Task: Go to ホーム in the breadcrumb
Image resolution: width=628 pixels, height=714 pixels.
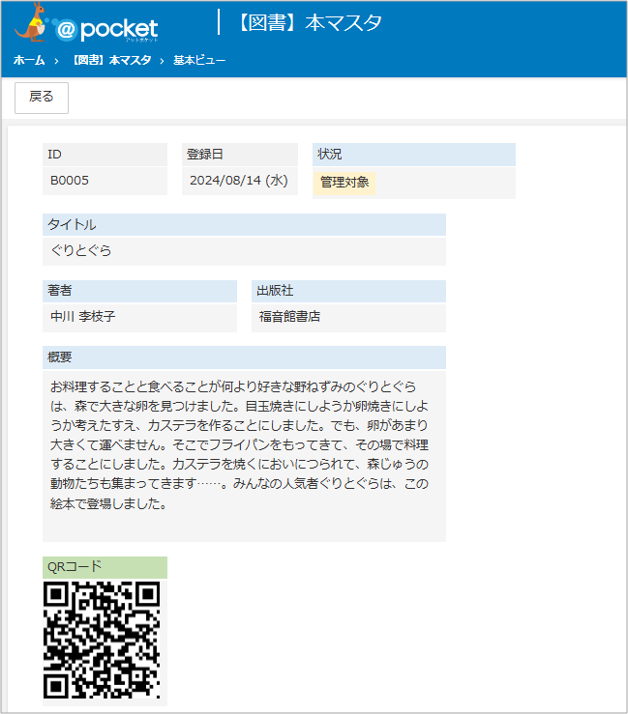Action: point(29,60)
